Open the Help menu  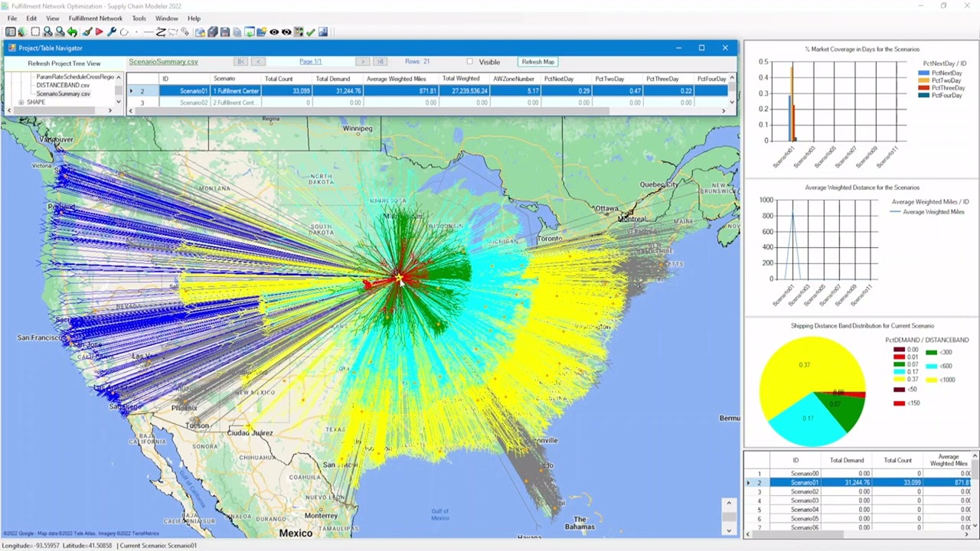click(194, 18)
